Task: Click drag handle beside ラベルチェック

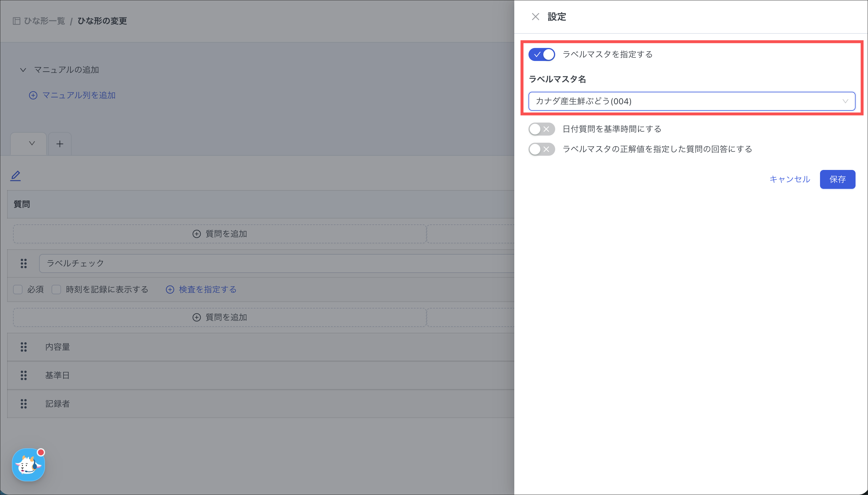Action: click(x=23, y=263)
